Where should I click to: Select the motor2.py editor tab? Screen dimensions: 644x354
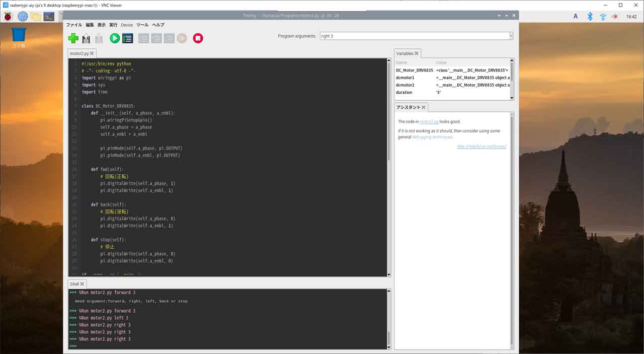coord(79,53)
